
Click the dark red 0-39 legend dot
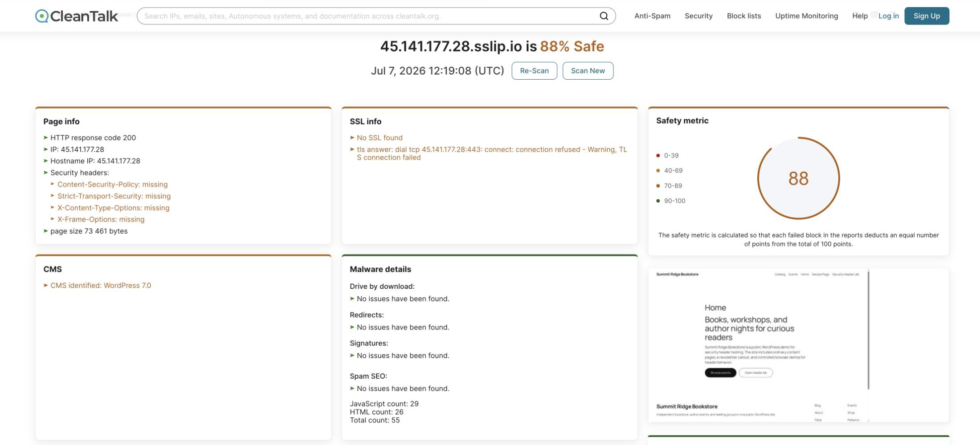tap(658, 155)
